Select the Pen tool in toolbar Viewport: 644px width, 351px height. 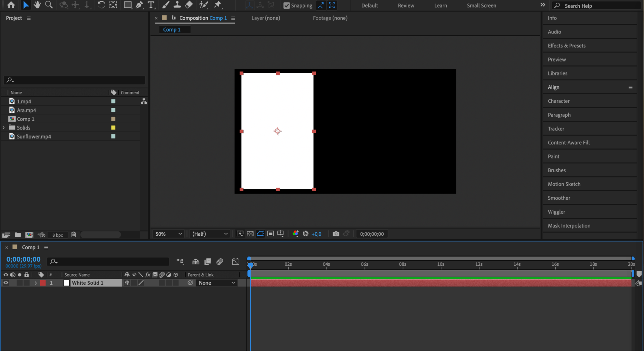[x=139, y=5]
